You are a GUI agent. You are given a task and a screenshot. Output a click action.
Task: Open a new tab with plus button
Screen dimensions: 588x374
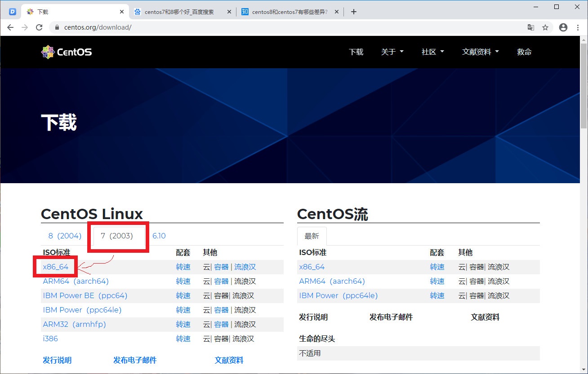pos(354,12)
